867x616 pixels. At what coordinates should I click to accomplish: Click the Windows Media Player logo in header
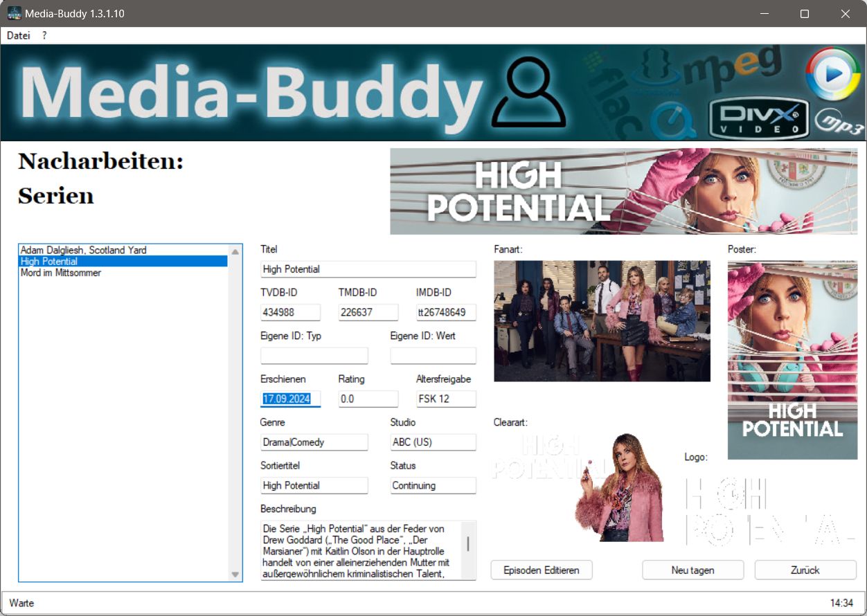832,73
